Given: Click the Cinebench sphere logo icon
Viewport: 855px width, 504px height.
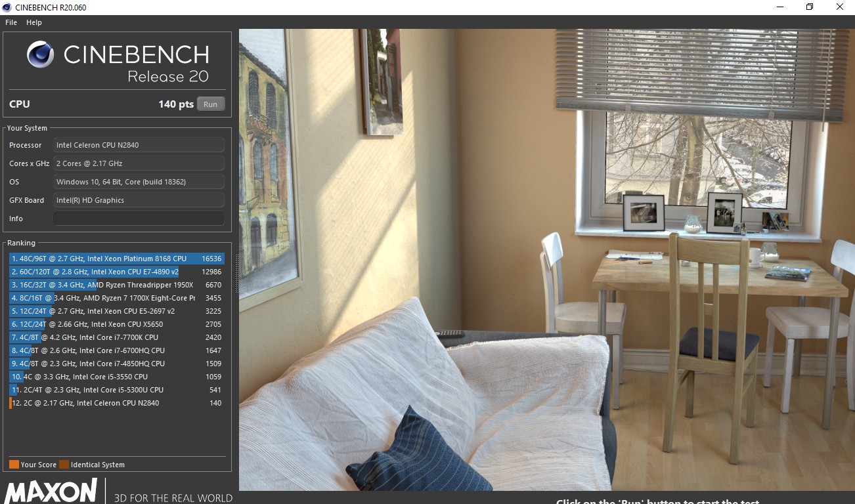Looking at the screenshot, I should coord(41,54).
